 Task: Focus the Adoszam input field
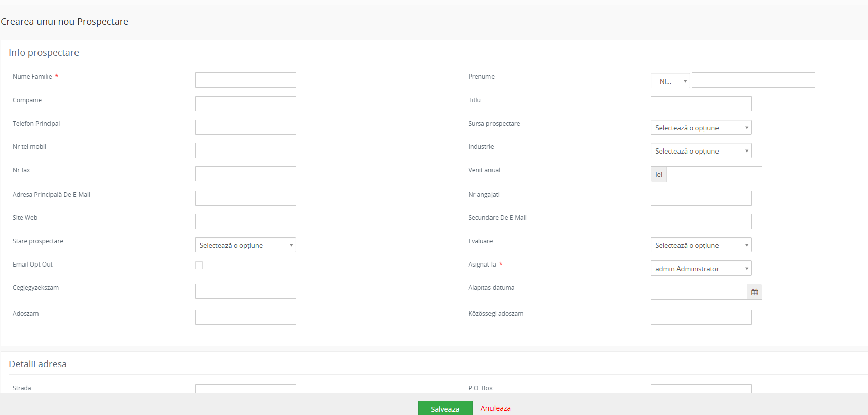246,317
